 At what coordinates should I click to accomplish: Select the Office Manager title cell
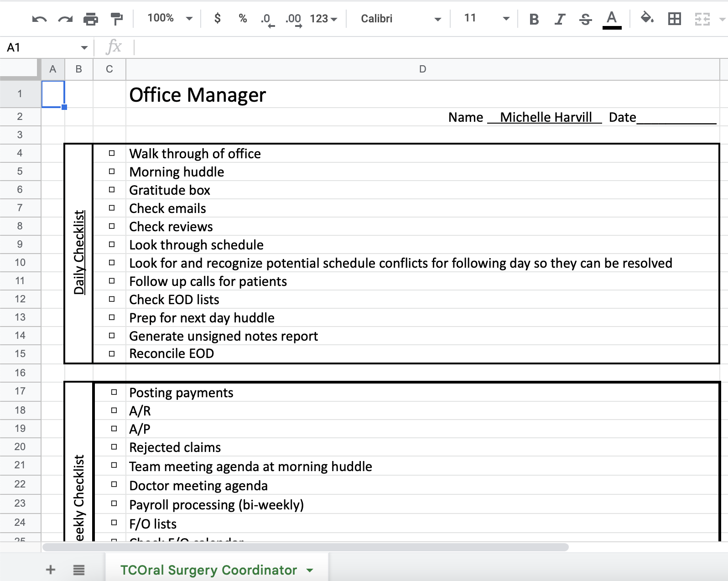(423, 94)
